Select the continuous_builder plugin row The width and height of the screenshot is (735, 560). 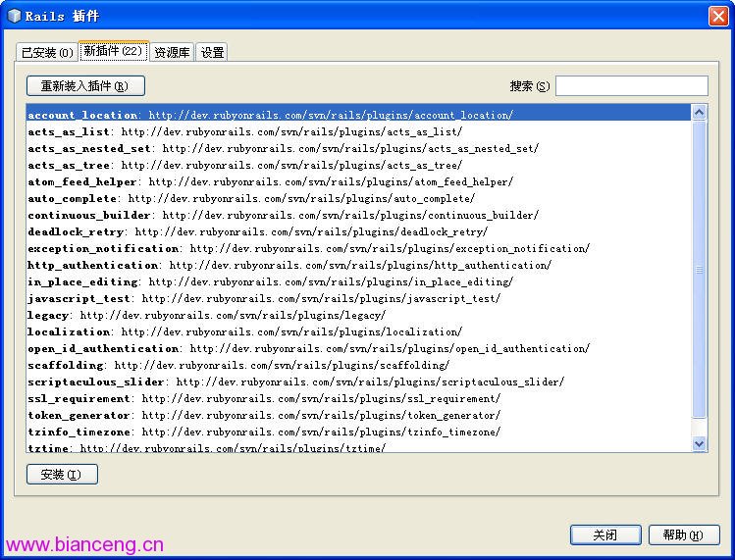(358, 215)
